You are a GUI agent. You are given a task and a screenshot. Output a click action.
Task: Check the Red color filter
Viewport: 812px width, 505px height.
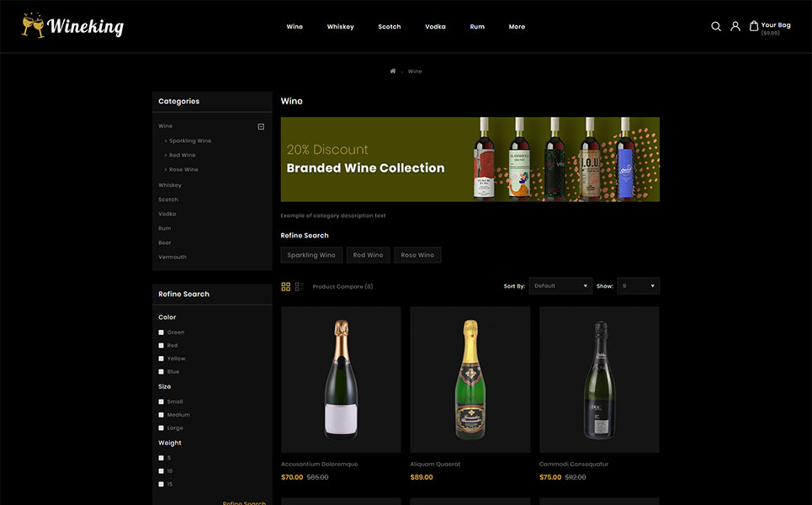(161, 345)
